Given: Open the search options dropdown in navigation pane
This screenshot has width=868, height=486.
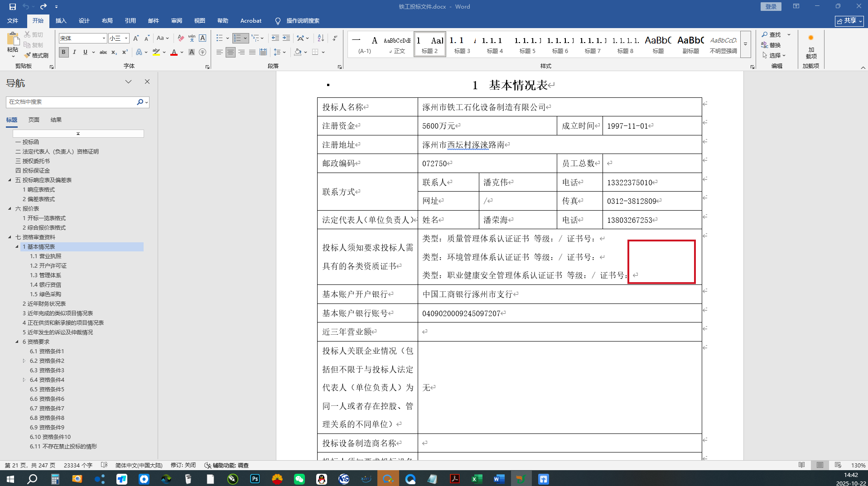Looking at the screenshot, I should (x=146, y=102).
